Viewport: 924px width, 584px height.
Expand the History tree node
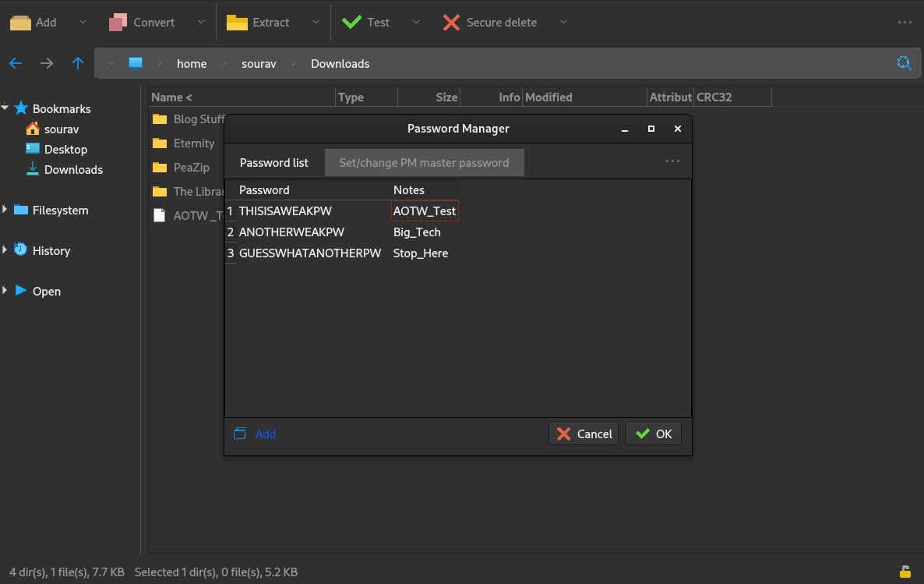pyautogui.click(x=5, y=250)
